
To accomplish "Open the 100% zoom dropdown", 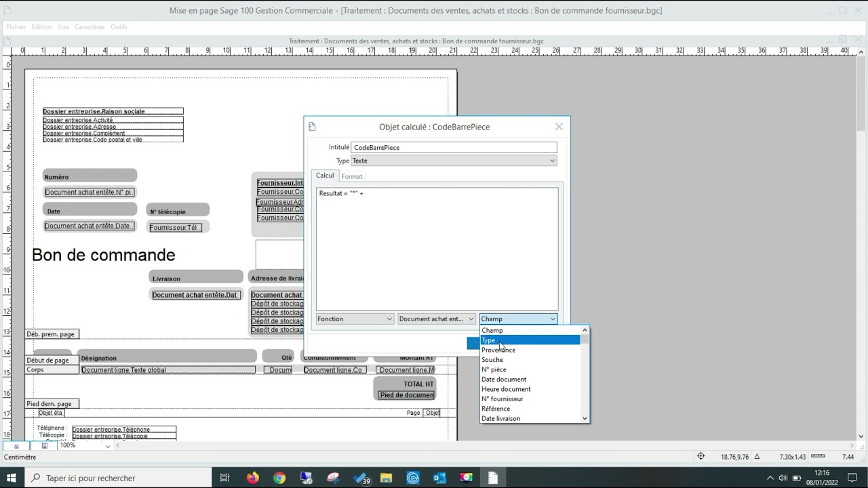I will (x=107, y=446).
